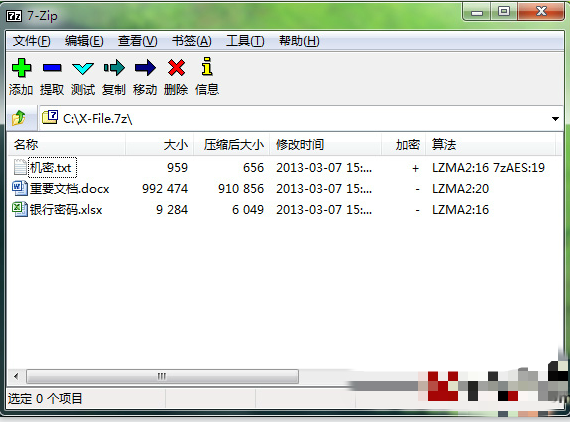Click the Move (移动) blue arrow icon

click(x=145, y=68)
